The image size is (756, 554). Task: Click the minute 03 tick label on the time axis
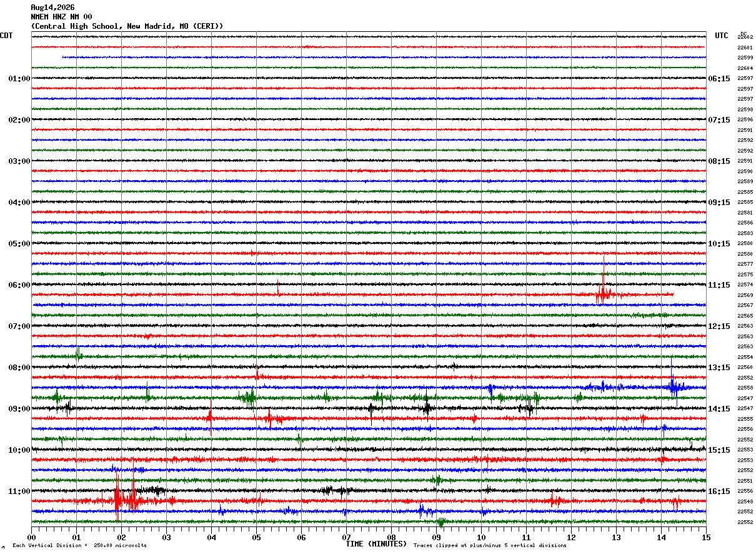[x=166, y=537]
